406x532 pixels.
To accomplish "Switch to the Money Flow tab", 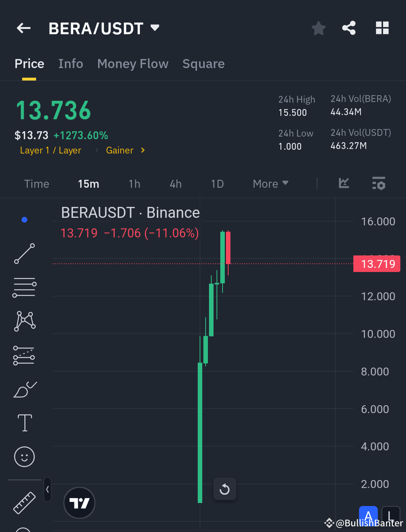I will tap(132, 64).
